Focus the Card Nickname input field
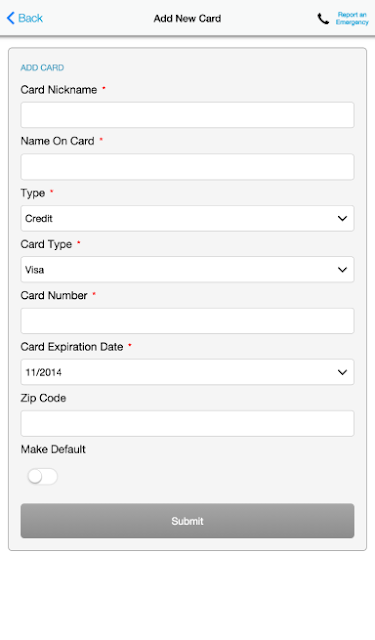This screenshot has width=375, height=640. pyautogui.click(x=187, y=115)
